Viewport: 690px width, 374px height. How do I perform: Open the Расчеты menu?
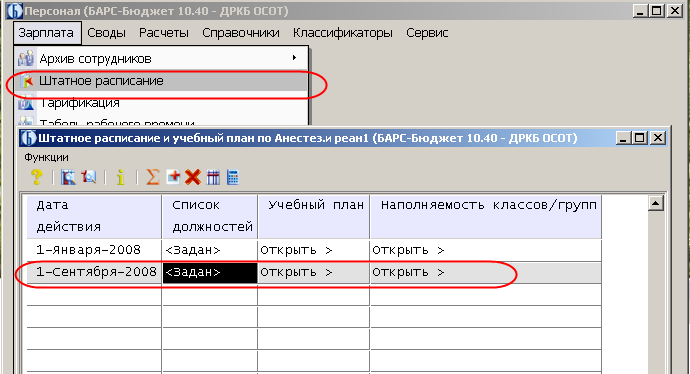[x=164, y=33]
